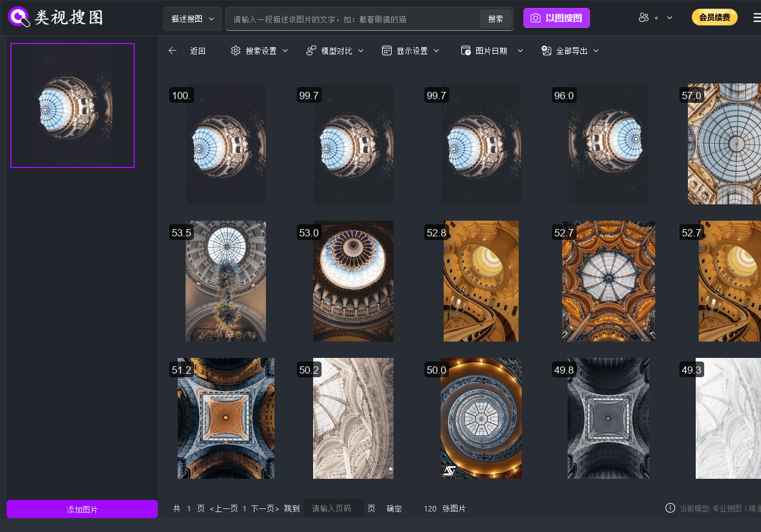Screen dimensions: 761x532
Task: Select the result thumbnail scored 53.5
Action: click(225, 281)
